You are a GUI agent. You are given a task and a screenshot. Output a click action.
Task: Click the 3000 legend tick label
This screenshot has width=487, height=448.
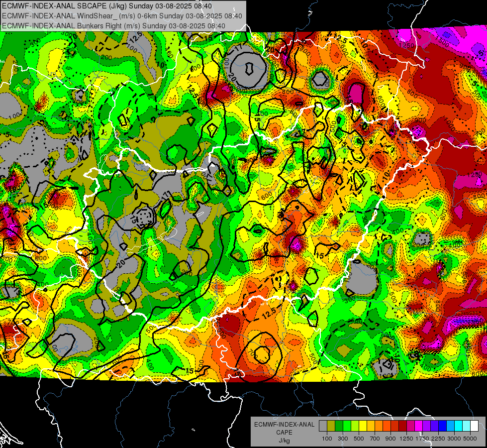[454, 439]
